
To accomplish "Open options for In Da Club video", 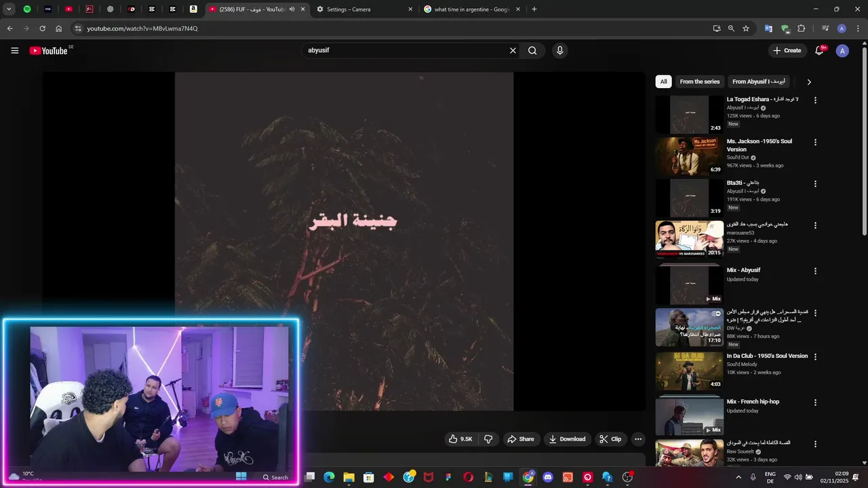I will point(815,357).
